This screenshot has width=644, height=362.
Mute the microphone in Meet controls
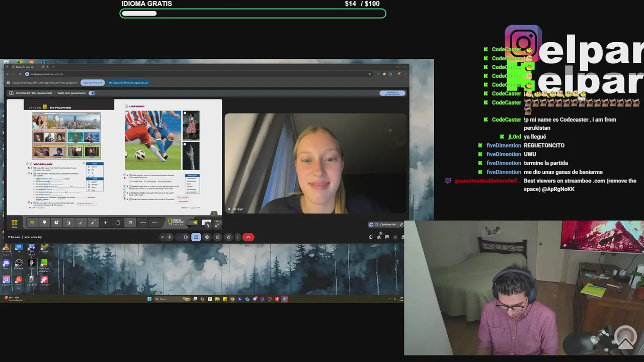[x=170, y=237]
